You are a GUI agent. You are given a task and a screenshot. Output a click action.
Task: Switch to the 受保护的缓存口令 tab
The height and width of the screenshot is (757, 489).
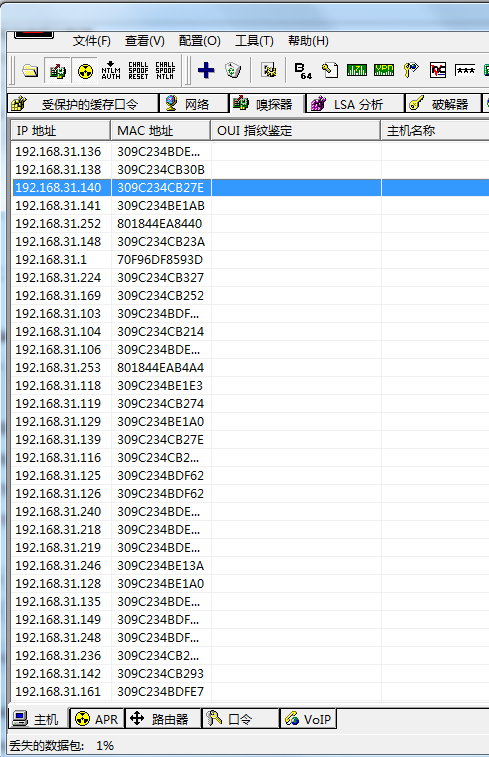(83, 104)
